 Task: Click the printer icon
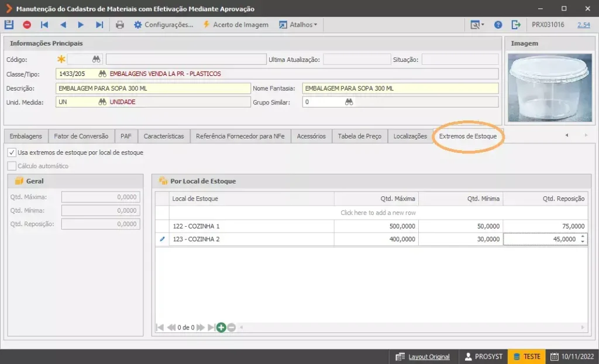click(x=119, y=25)
